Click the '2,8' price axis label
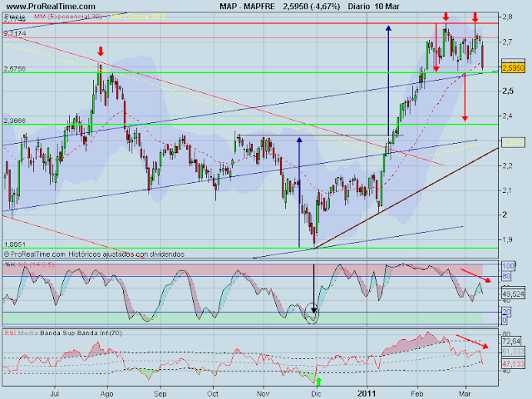 tap(508, 17)
